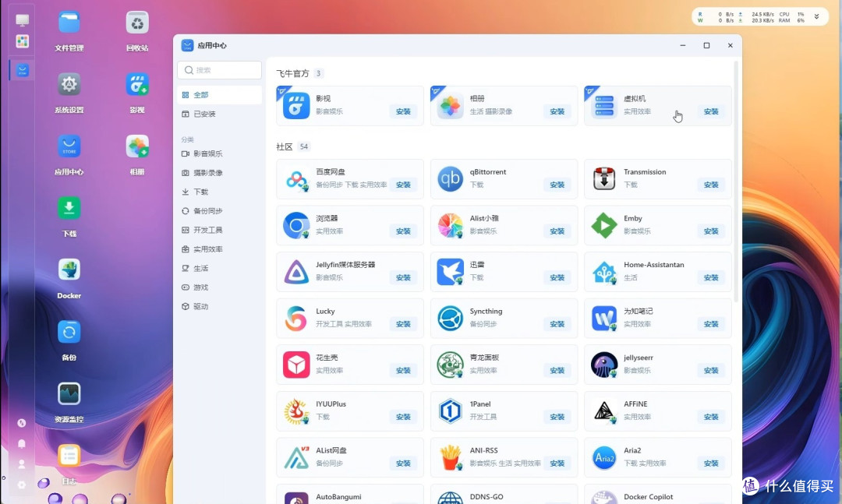Click the app center vertical scrollbar
This screenshot has width=842, height=504.
click(736, 181)
